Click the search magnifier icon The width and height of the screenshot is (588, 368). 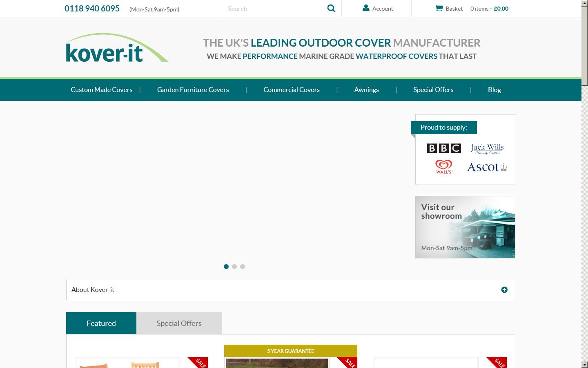click(x=331, y=9)
